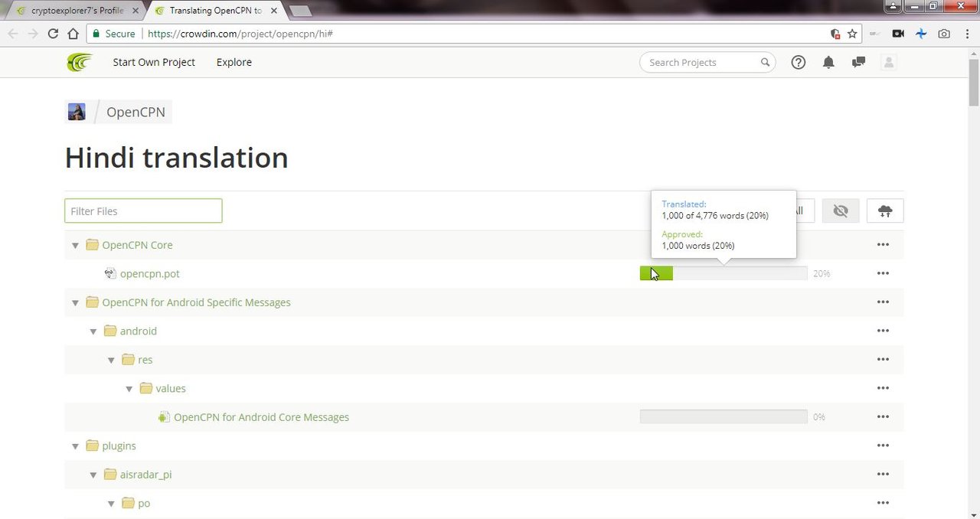
Task: Click the Search Projects field
Action: (x=707, y=63)
